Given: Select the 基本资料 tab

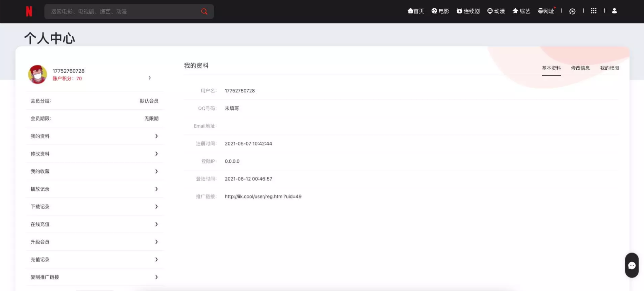Looking at the screenshot, I should tap(551, 68).
